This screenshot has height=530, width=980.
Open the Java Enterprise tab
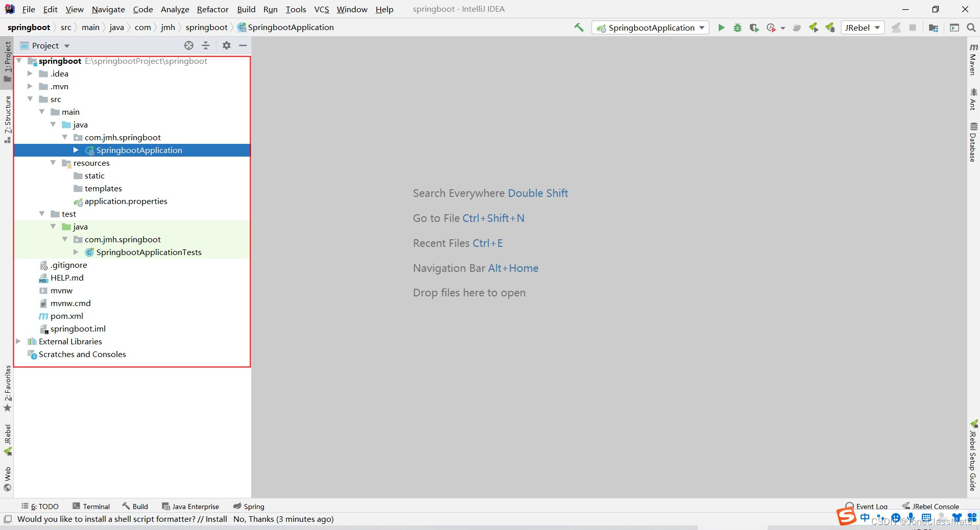190,507
